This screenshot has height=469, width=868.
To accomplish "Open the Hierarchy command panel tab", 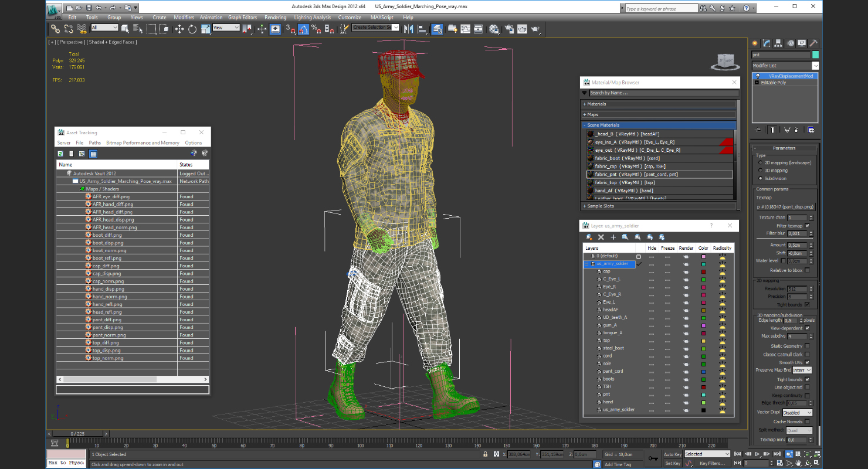I will (778, 43).
